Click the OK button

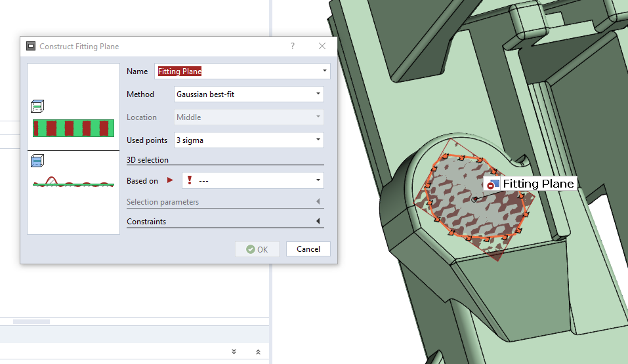tap(257, 249)
